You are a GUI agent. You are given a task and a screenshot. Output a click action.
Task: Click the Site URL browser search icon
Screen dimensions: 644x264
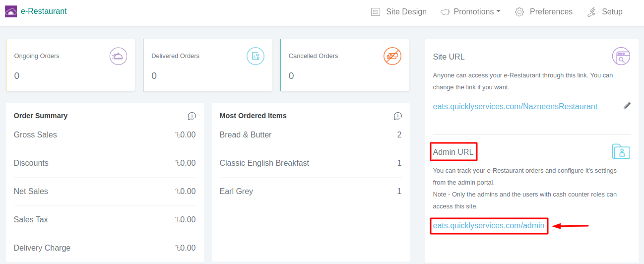pos(621,57)
